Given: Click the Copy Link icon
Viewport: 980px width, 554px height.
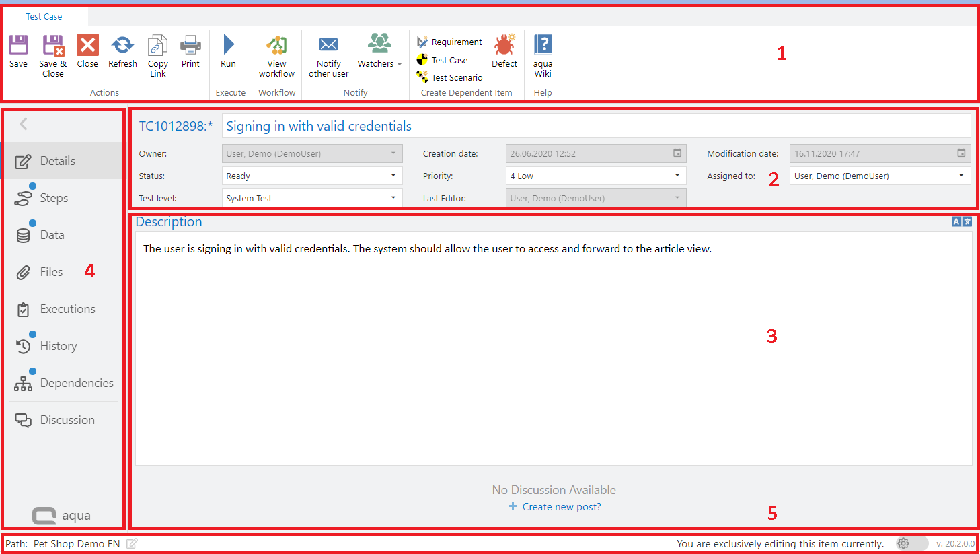Looking at the screenshot, I should [157, 46].
